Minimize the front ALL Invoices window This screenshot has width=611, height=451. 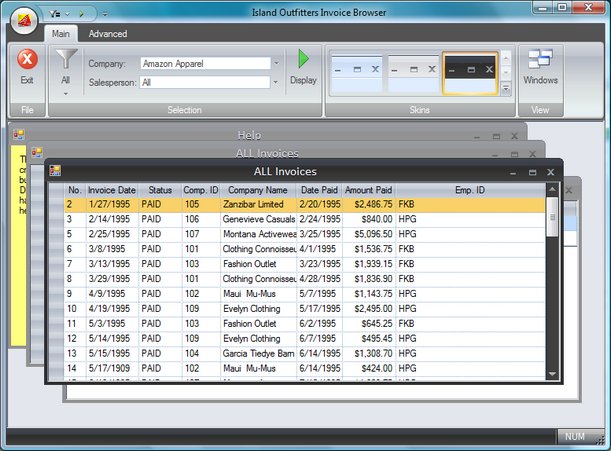tap(513, 173)
